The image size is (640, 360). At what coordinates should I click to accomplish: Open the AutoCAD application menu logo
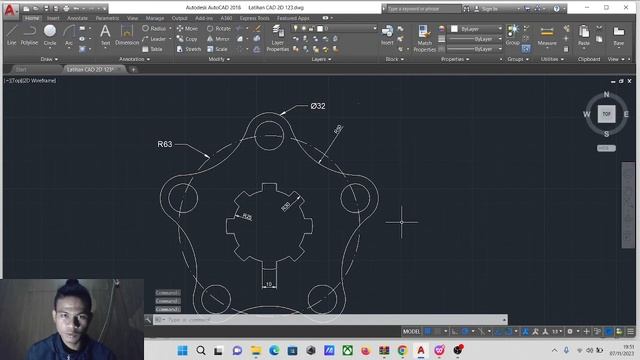tap(9, 10)
